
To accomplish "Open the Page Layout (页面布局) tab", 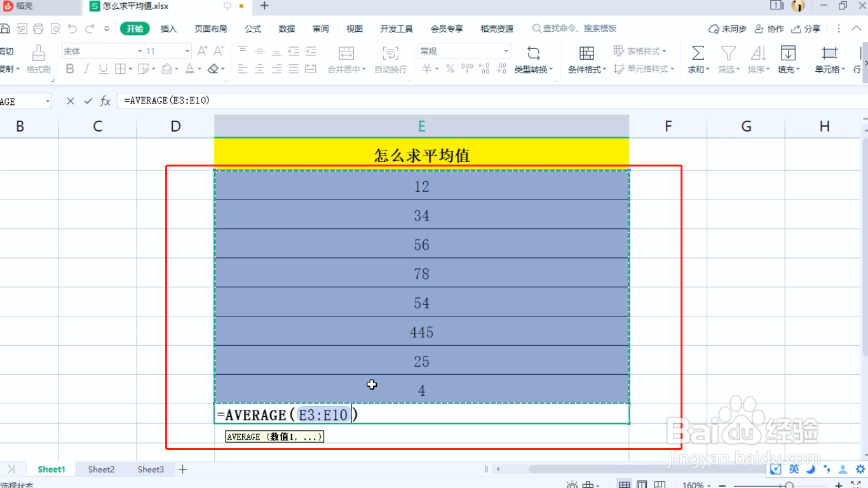I will [210, 29].
